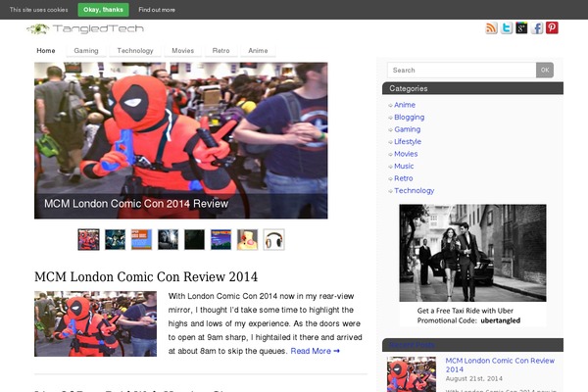Open the Movies menu item
This screenshot has width=588, height=392.
click(182, 51)
